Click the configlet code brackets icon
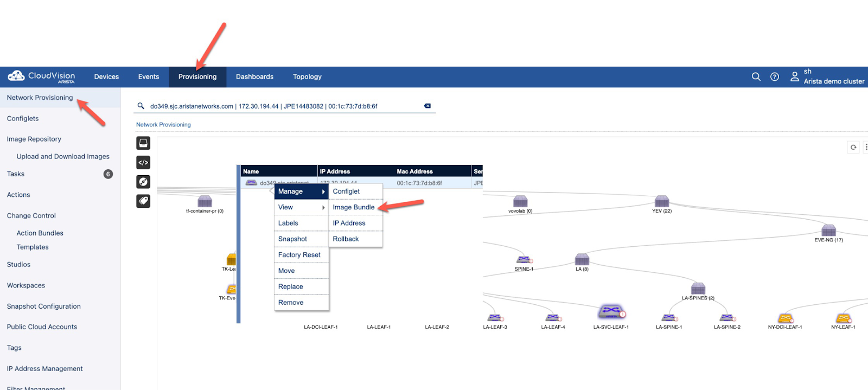 coord(143,163)
